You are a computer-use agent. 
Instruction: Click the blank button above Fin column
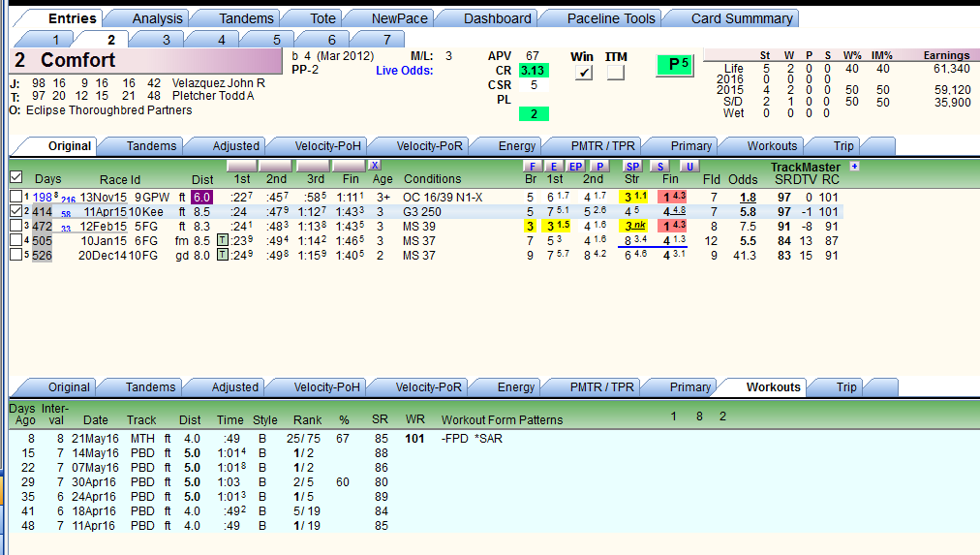click(x=349, y=166)
